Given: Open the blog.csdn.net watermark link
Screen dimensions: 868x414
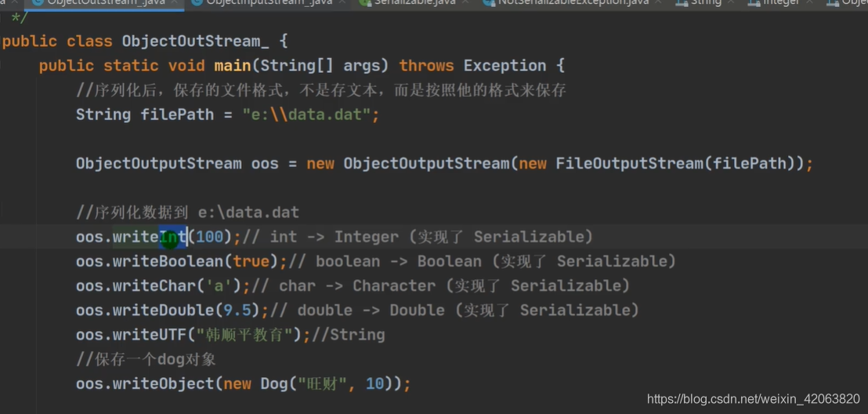Looking at the screenshot, I should [x=754, y=398].
